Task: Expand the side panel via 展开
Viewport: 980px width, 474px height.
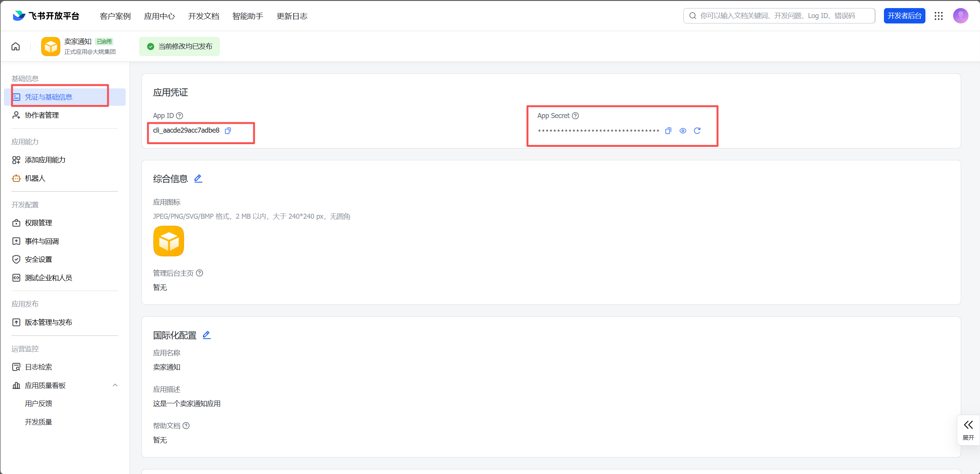Action: click(968, 430)
